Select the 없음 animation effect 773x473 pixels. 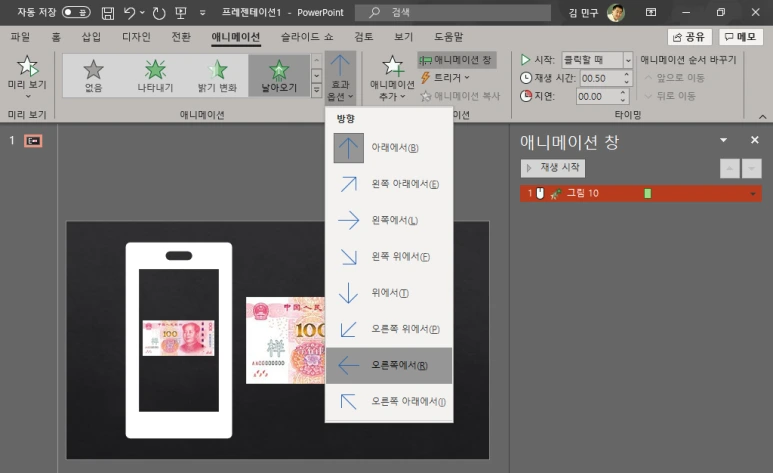(93, 75)
